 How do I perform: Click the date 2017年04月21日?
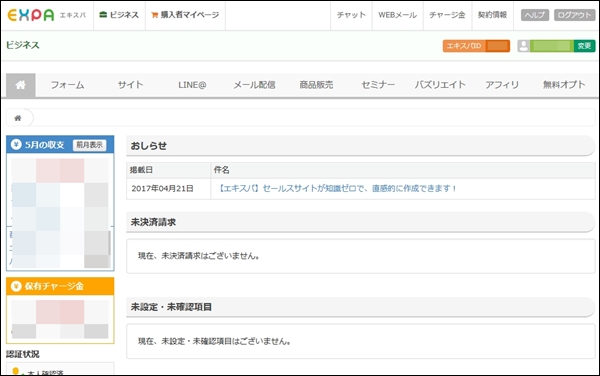(162, 189)
